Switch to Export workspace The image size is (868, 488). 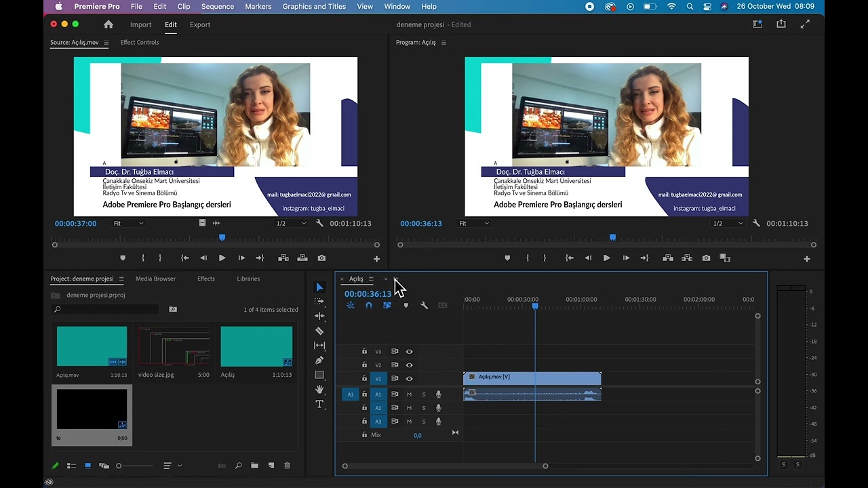point(200,24)
